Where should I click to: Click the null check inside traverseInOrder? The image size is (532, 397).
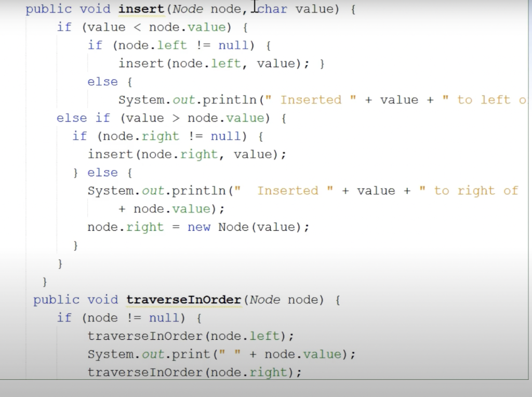[164, 318]
